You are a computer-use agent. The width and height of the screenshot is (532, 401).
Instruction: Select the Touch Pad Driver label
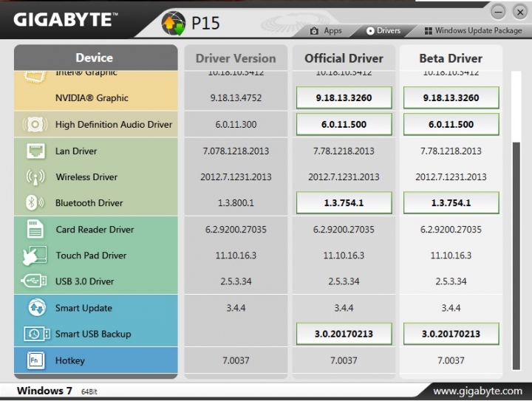[x=91, y=256]
